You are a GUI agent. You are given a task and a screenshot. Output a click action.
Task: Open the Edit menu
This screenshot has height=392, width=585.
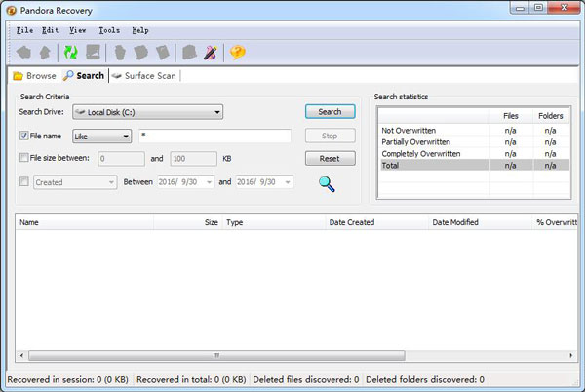coord(50,30)
